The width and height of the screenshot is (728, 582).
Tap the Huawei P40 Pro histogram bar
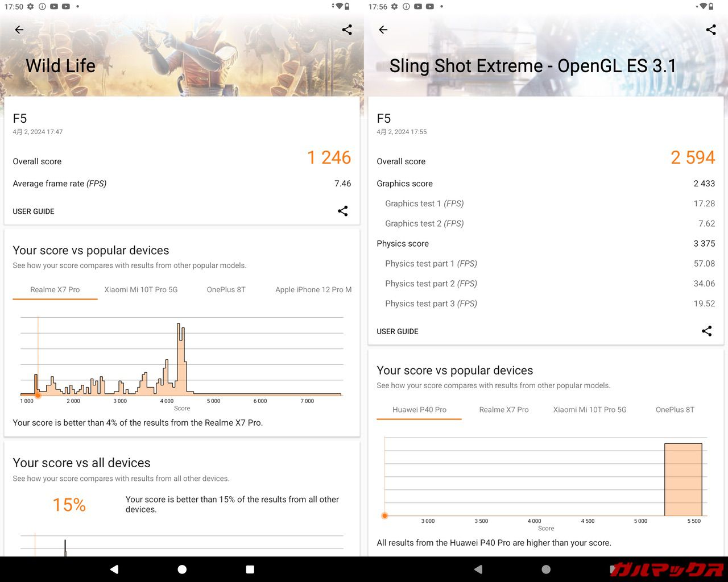coord(683,479)
